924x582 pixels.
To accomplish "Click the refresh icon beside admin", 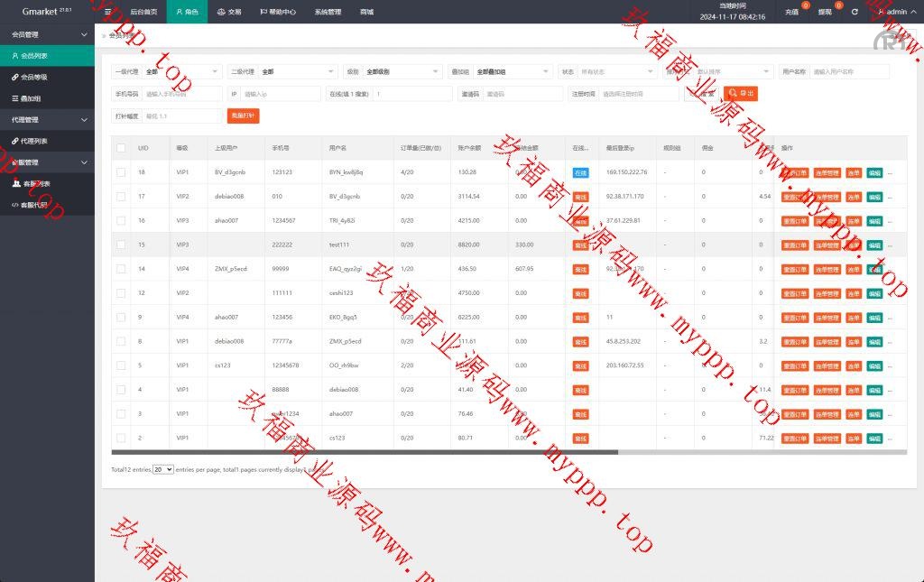I will coord(855,12).
